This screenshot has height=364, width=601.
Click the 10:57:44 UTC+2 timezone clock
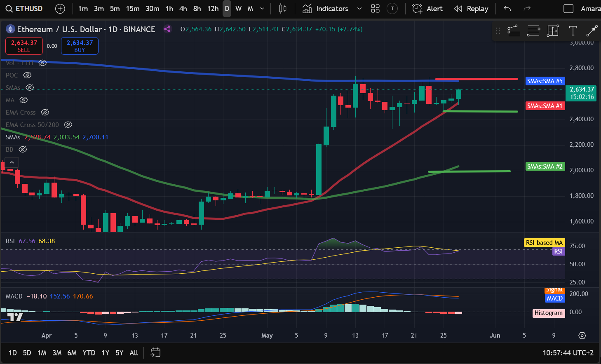click(x=568, y=352)
